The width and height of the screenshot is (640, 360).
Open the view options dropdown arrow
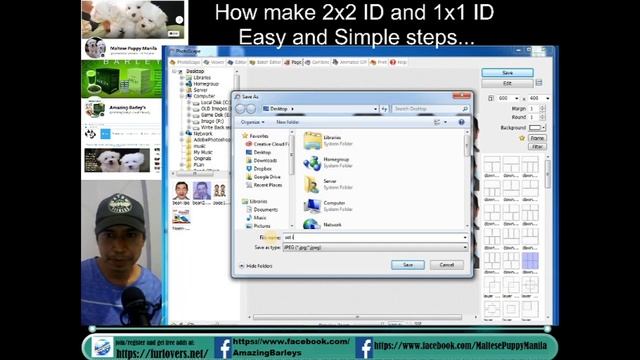click(x=445, y=122)
